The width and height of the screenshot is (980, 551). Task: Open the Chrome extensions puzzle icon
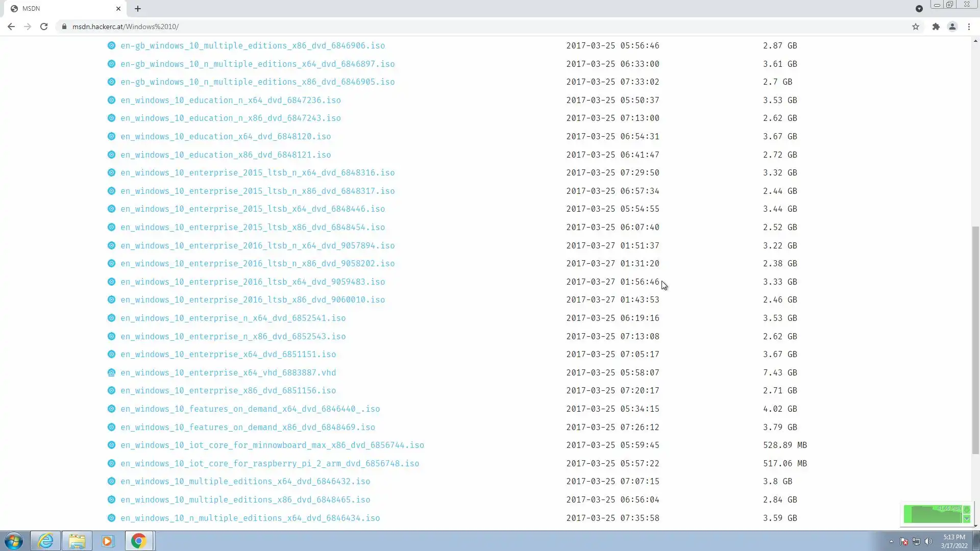[x=936, y=27]
